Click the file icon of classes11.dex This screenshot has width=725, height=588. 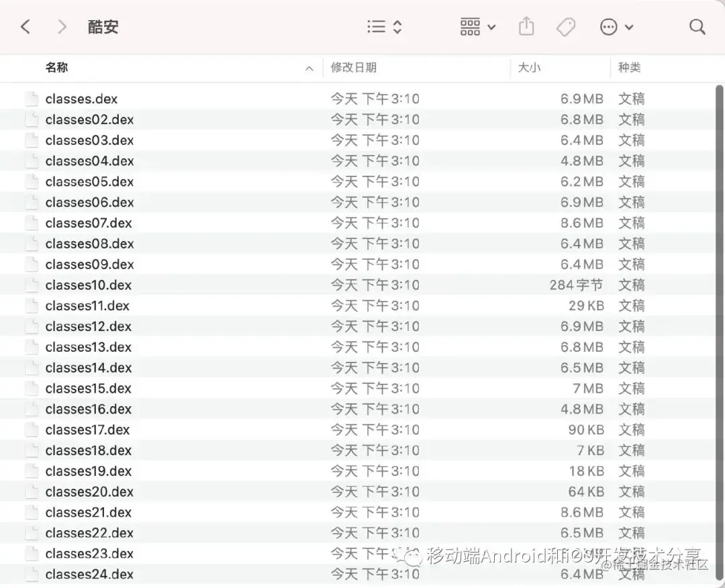click(32, 305)
